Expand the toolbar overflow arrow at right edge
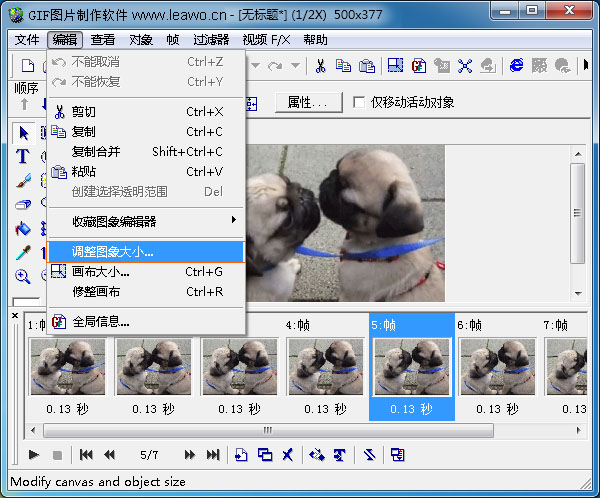This screenshot has height=498, width=600. tap(586, 65)
